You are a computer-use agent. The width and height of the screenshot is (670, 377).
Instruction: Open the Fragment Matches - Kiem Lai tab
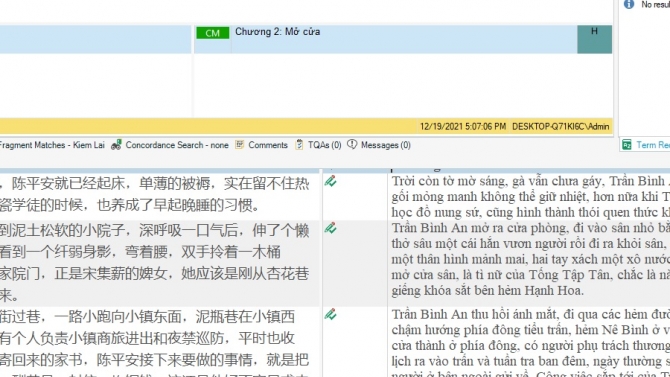(52, 145)
